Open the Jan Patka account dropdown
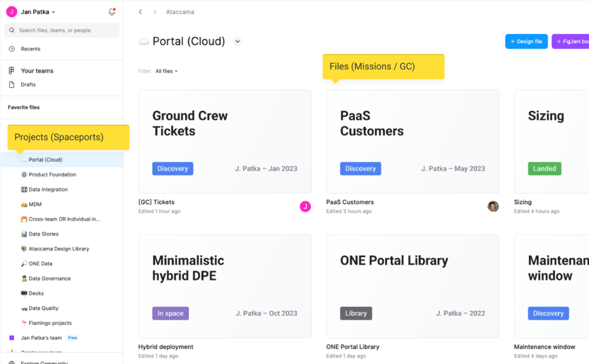The width and height of the screenshot is (589, 364). coord(38,12)
